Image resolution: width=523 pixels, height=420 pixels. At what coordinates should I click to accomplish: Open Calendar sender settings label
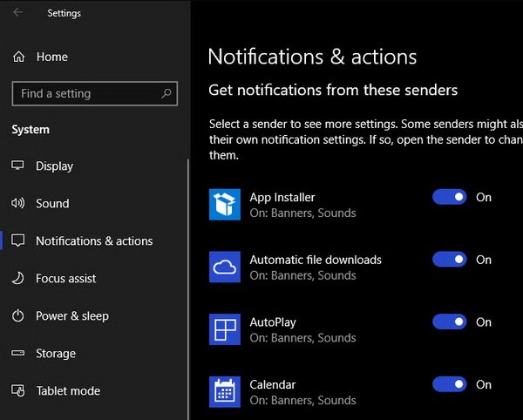(x=273, y=385)
